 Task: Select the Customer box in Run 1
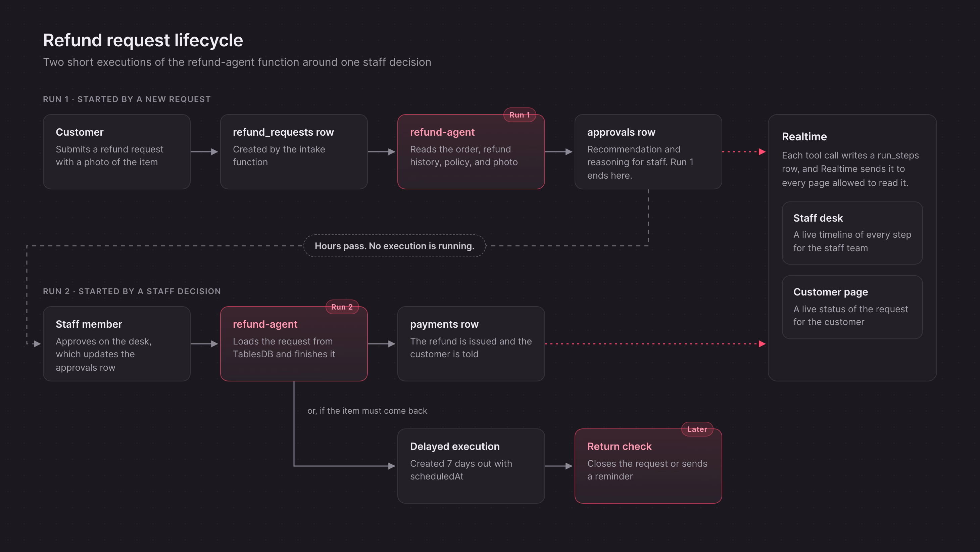click(116, 151)
